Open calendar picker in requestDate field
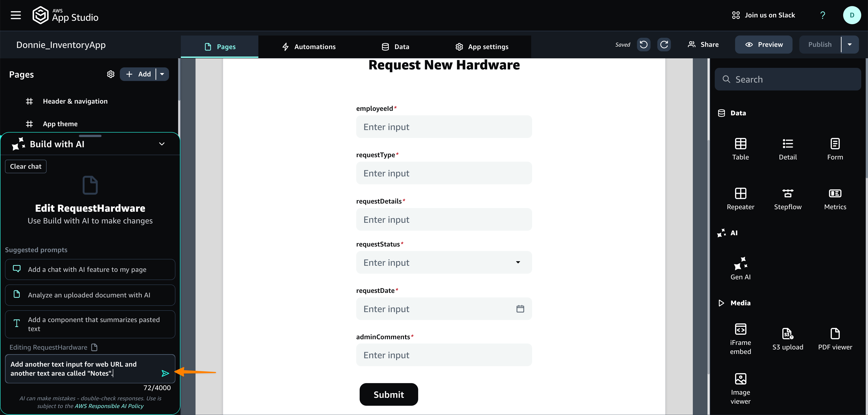868x415 pixels. tap(520, 309)
